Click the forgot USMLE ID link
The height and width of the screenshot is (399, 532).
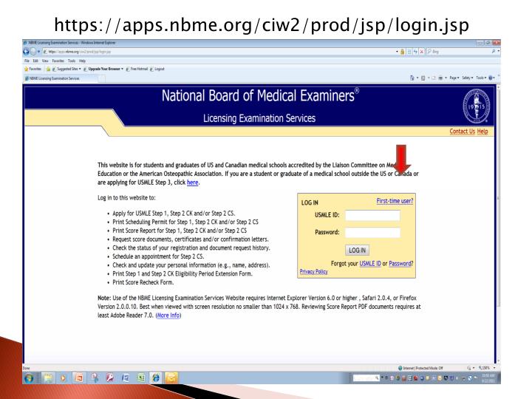(x=370, y=264)
